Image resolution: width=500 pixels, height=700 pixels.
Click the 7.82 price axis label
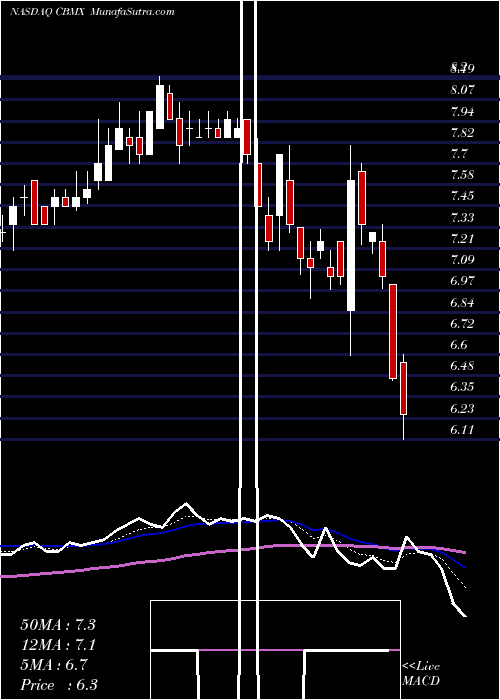tap(462, 133)
